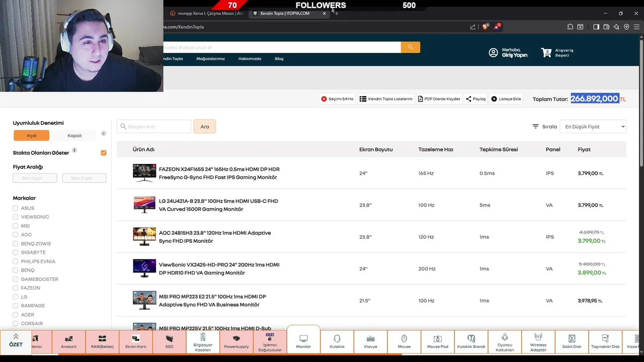Check the BENQ ZOWIE brand filter
644x362 pixels.
[16, 243]
